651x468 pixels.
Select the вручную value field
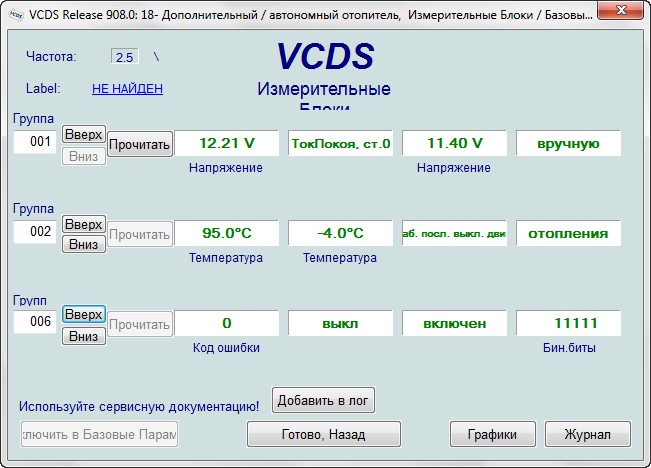568,143
